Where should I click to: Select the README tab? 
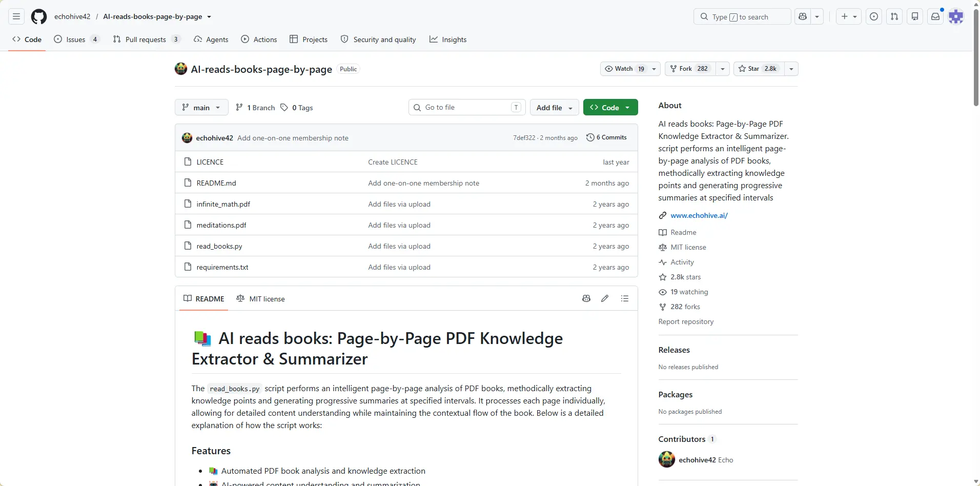click(204, 298)
